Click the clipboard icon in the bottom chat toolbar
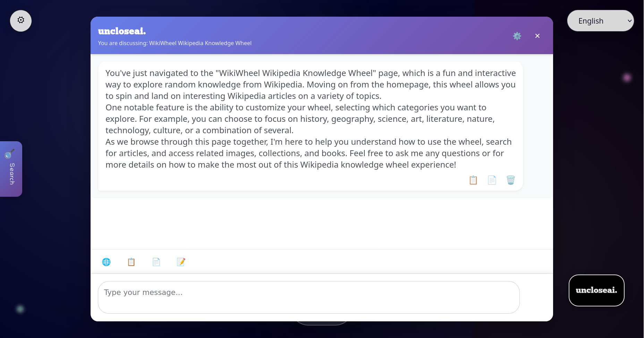Image resolution: width=644 pixels, height=338 pixels. pyautogui.click(x=131, y=262)
